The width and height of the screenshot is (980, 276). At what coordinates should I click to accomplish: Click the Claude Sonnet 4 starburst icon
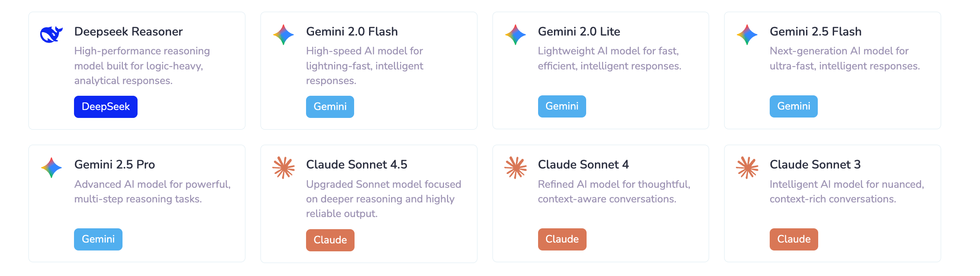coord(515,167)
